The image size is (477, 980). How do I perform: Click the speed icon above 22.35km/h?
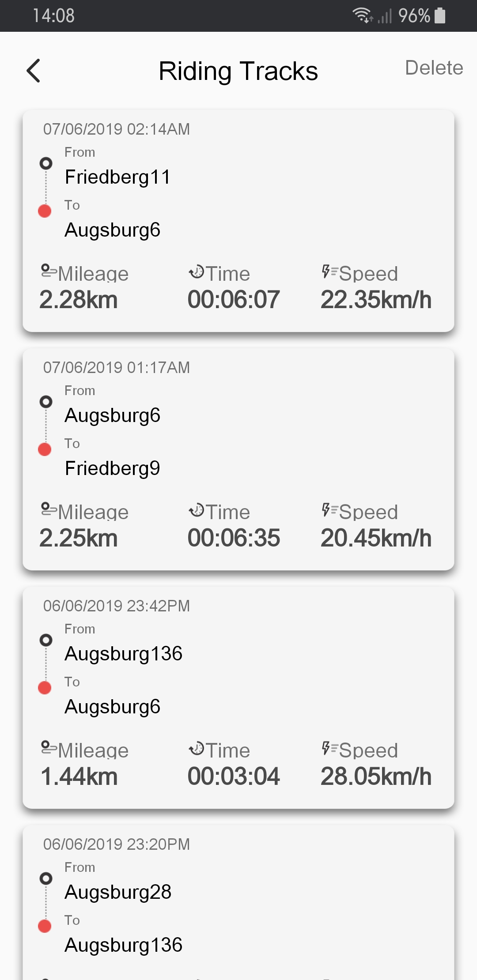pos(329,271)
